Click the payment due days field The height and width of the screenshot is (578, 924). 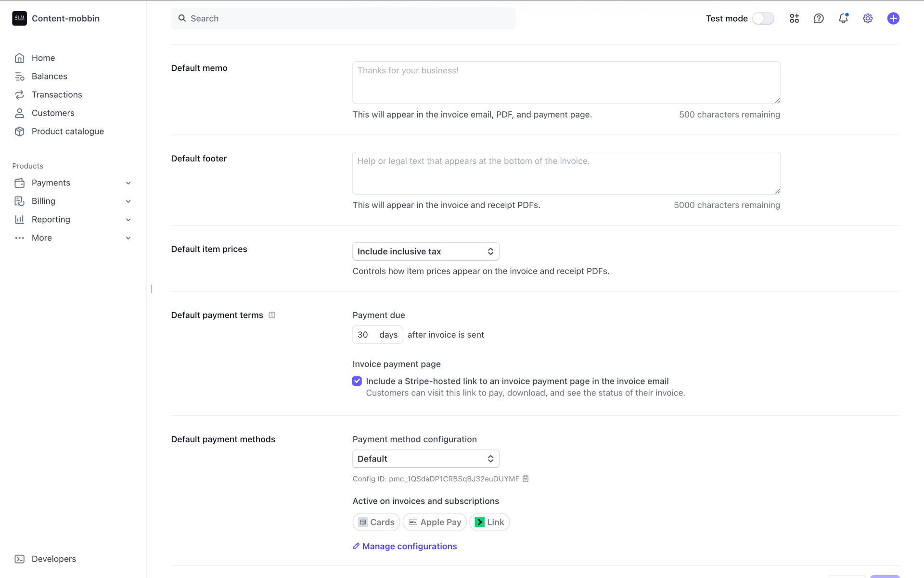coord(377,335)
